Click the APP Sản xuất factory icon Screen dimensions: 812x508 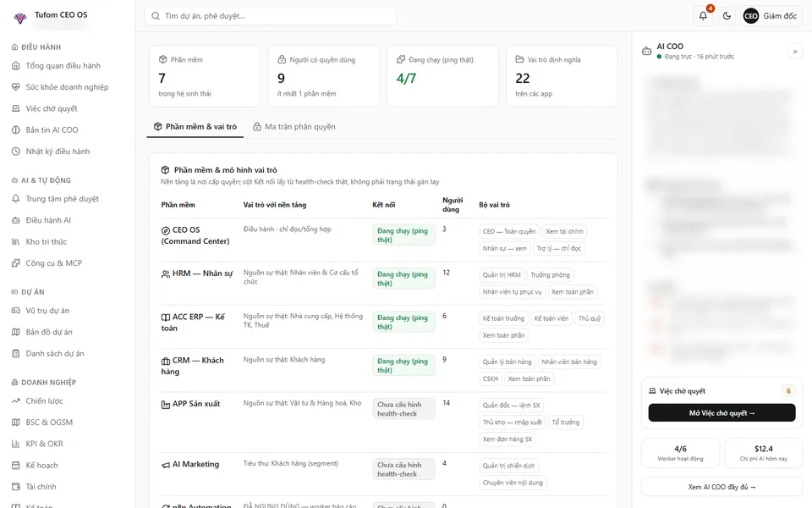pos(166,405)
